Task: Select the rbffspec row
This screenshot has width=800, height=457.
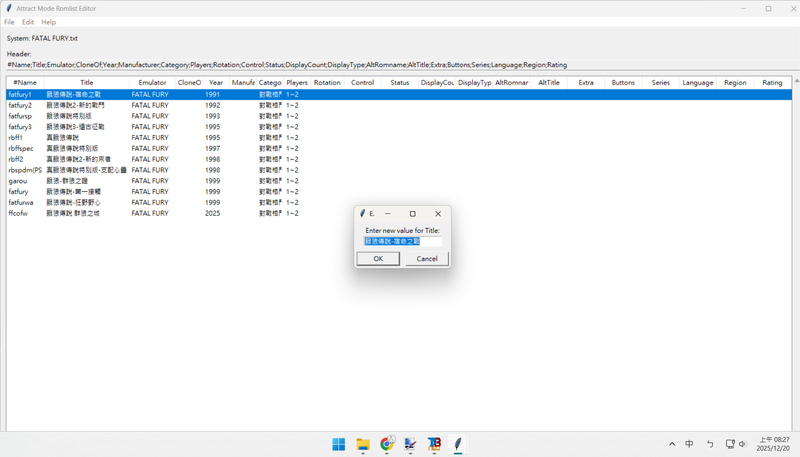Action: pos(399,148)
